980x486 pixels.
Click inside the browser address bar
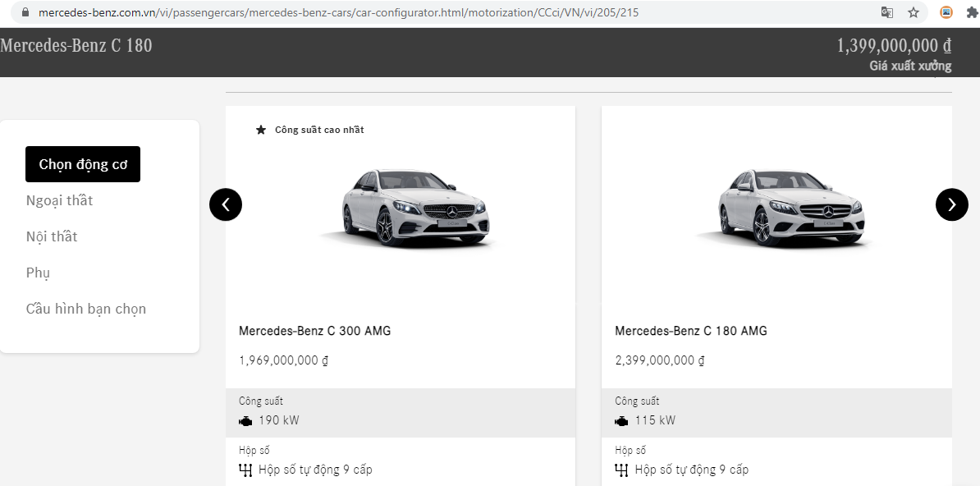[328, 12]
